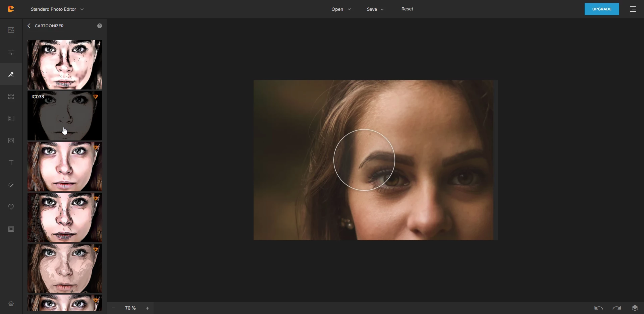Undo the last action

click(x=599, y=308)
